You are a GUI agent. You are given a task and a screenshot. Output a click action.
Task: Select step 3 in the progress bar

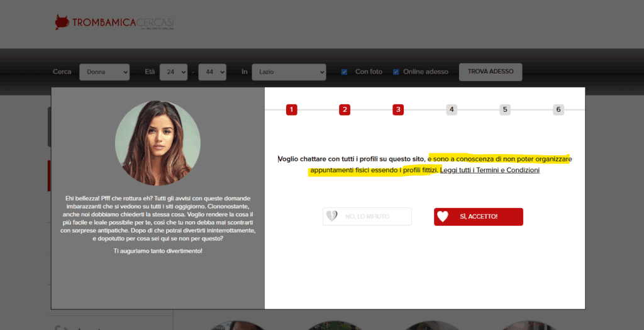(398, 109)
